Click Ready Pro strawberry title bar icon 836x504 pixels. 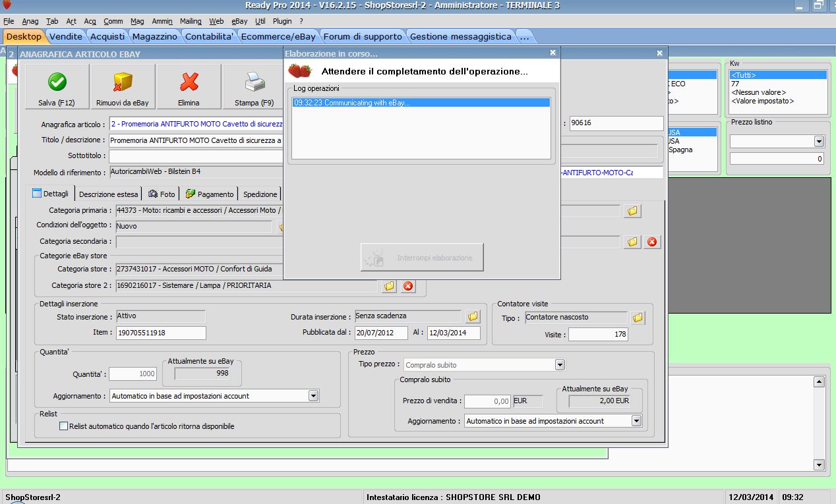pyautogui.click(x=7, y=5)
